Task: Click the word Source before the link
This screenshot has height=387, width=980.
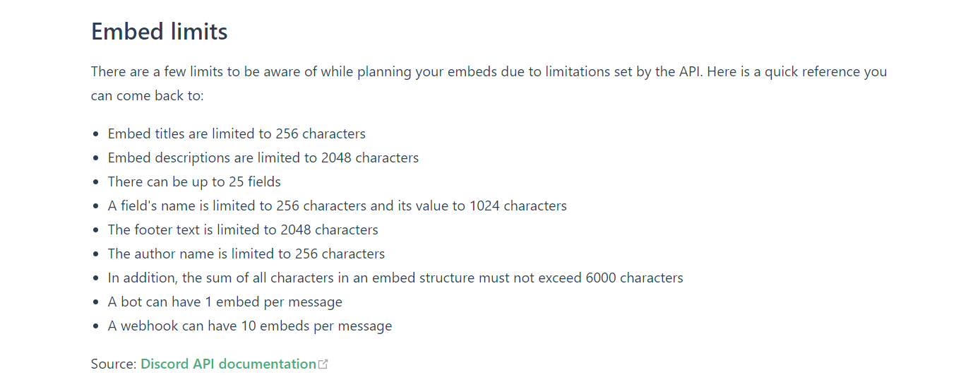Action: pyautogui.click(x=114, y=364)
